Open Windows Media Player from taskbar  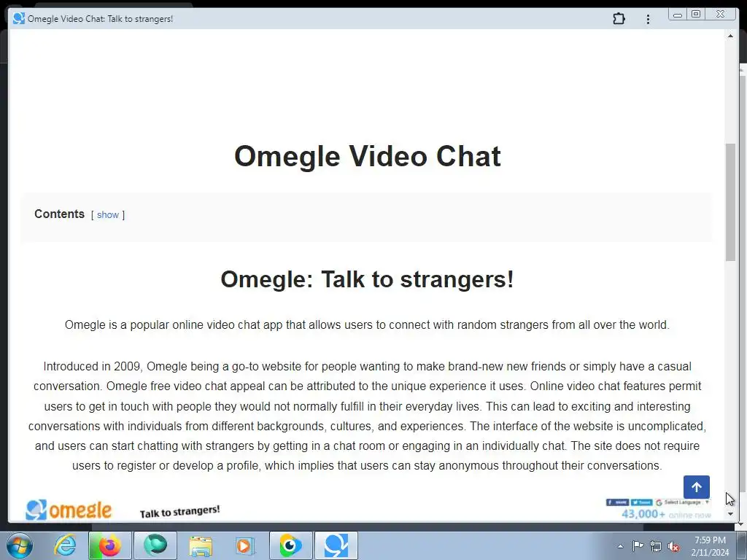click(245, 545)
